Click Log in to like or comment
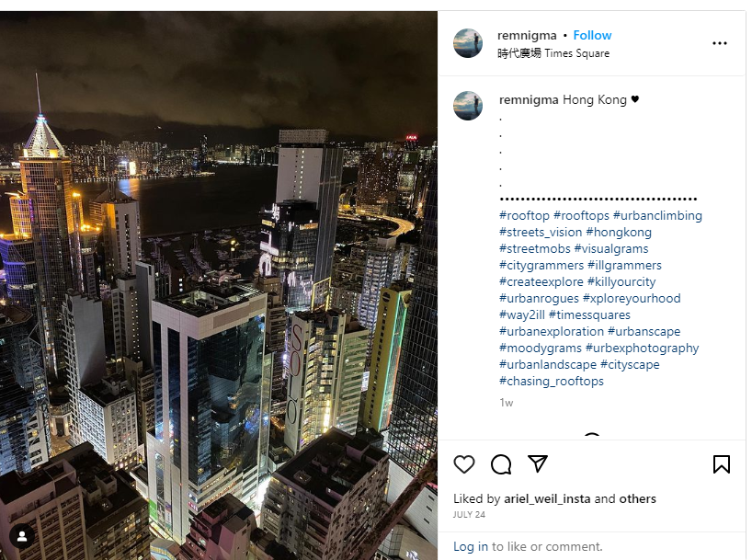 (x=471, y=546)
